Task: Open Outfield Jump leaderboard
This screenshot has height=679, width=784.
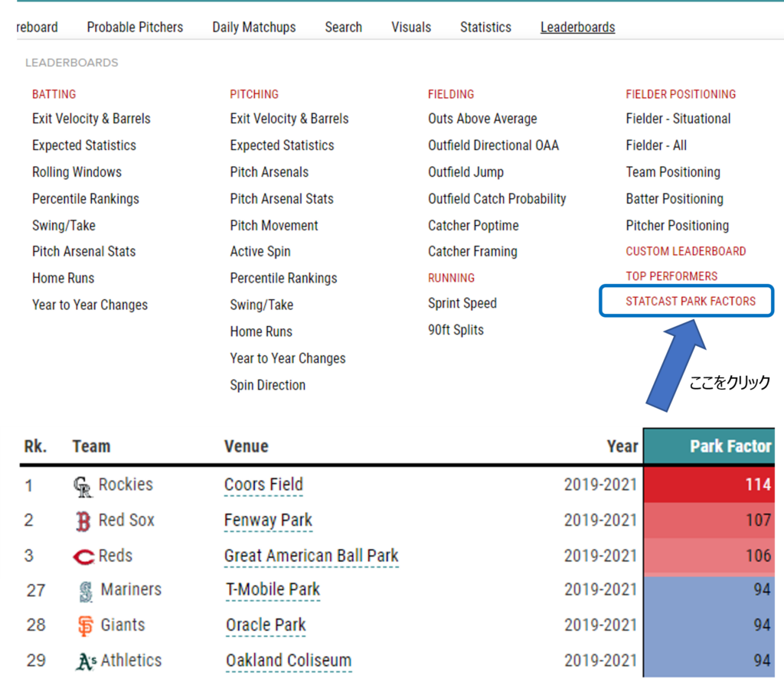Action: (x=465, y=172)
